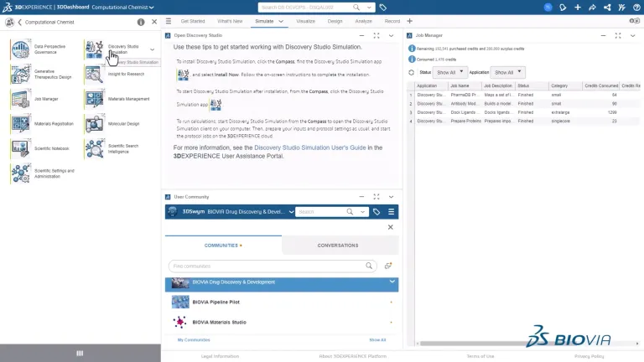The width and height of the screenshot is (644, 362).
Task: Refresh the Job Manager list
Action: [x=411, y=73]
